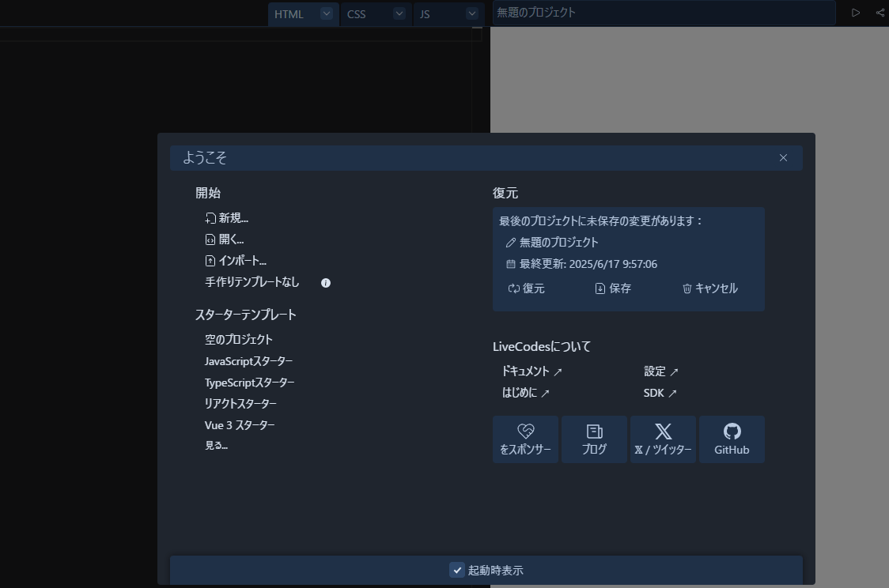Open the 設定 external link
889x588 pixels.
click(x=660, y=371)
